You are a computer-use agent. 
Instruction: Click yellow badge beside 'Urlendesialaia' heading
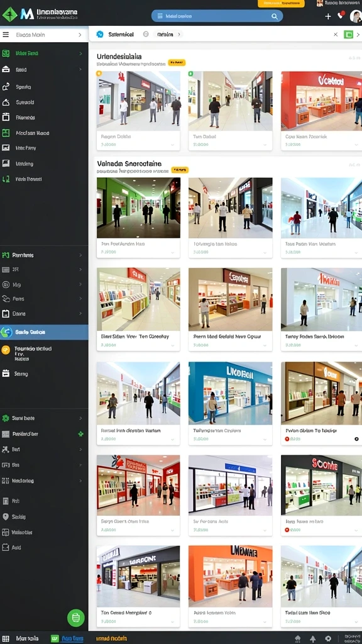(177, 62)
